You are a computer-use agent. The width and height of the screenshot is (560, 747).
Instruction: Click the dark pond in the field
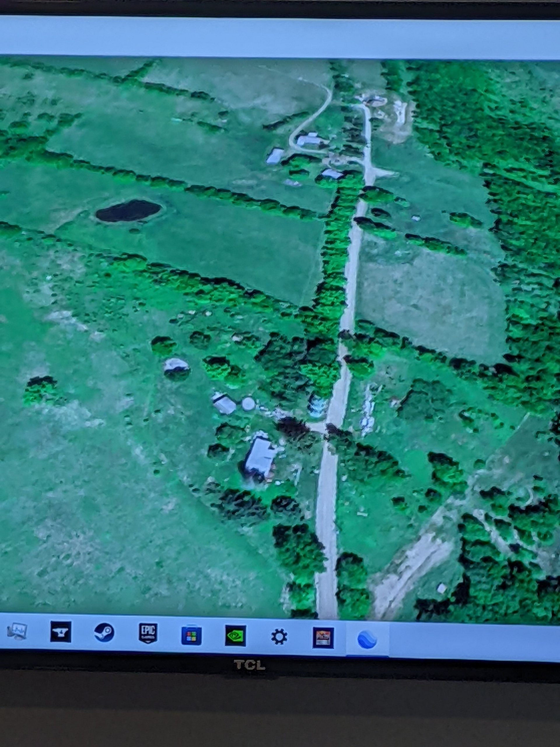(128, 211)
